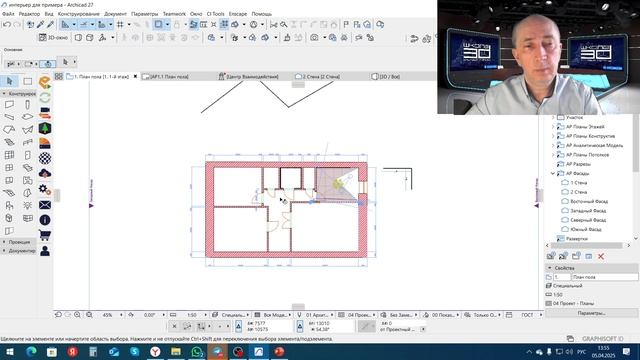640x360 pixels.
Task: Close the План пола tab
Action: point(136,76)
